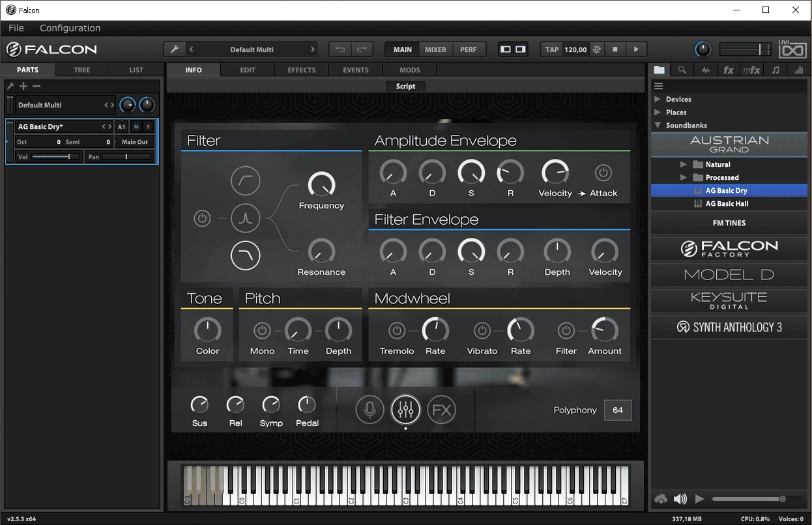Open the microphone page icon

(x=370, y=410)
